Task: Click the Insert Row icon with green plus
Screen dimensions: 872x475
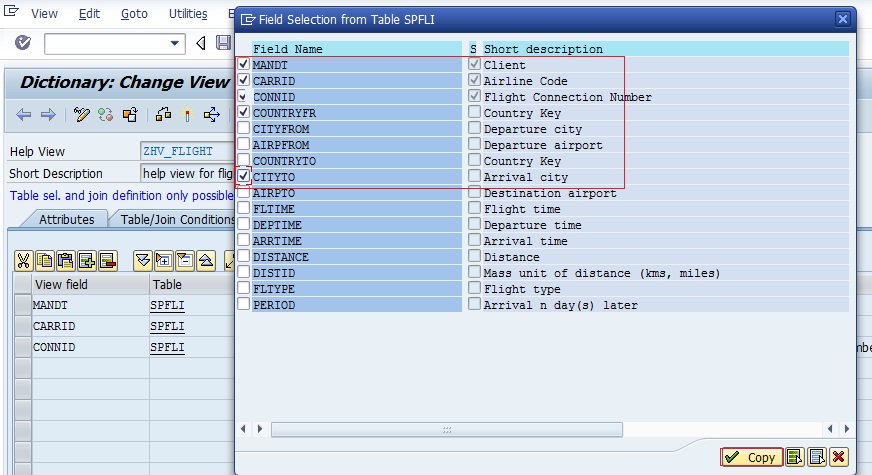Action: (87, 260)
